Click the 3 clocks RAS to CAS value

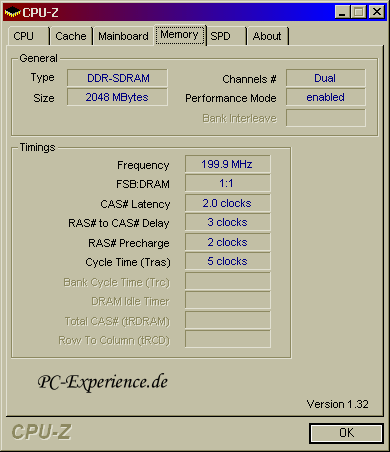coord(228,222)
